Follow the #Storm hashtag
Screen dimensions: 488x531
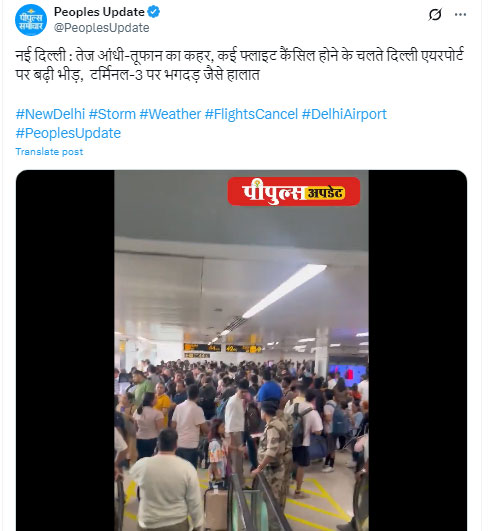click(112, 114)
